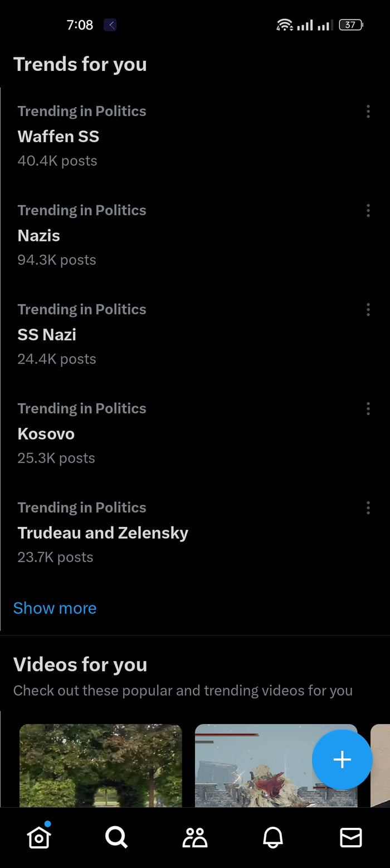Viewport: 390px width, 868px height.
Task: Tap the Search magnifier icon
Action: [x=116, y=837]
